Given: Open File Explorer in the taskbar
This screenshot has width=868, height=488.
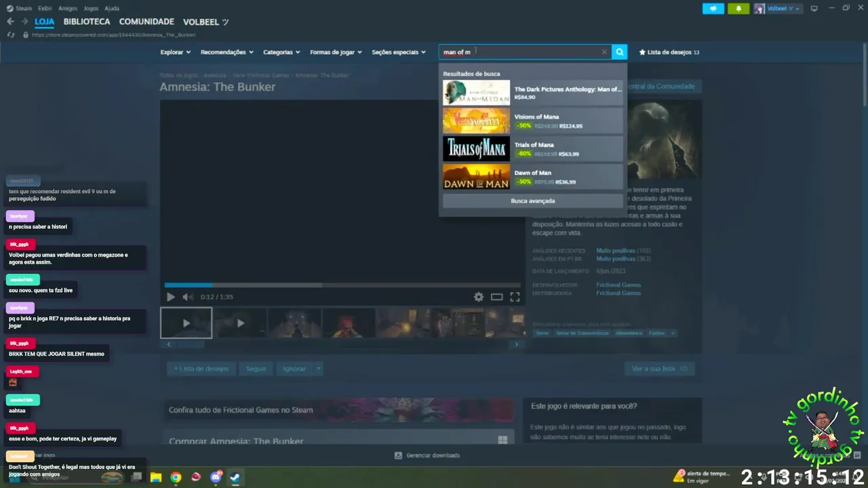Looking at the screenshot, I should click(x=156, y=477).
